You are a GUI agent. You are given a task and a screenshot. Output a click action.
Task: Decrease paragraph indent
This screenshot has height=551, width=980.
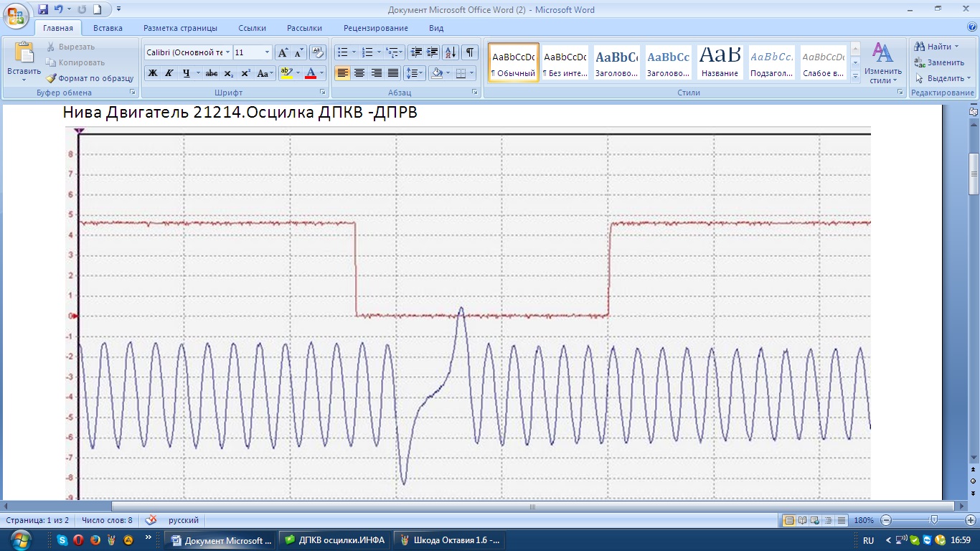[416, 52]
